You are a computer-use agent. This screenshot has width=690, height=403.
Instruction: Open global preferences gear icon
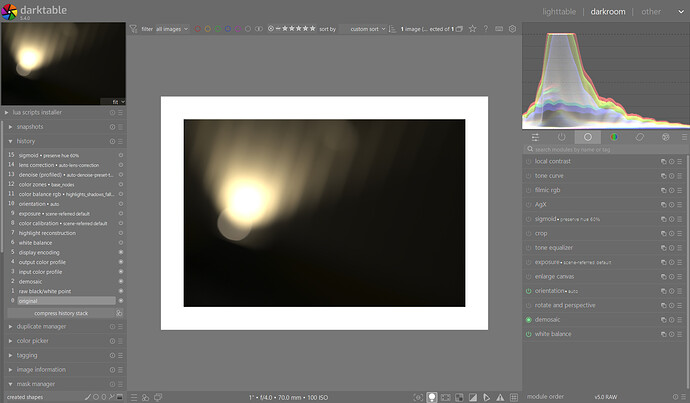click(x=513, y=29)
